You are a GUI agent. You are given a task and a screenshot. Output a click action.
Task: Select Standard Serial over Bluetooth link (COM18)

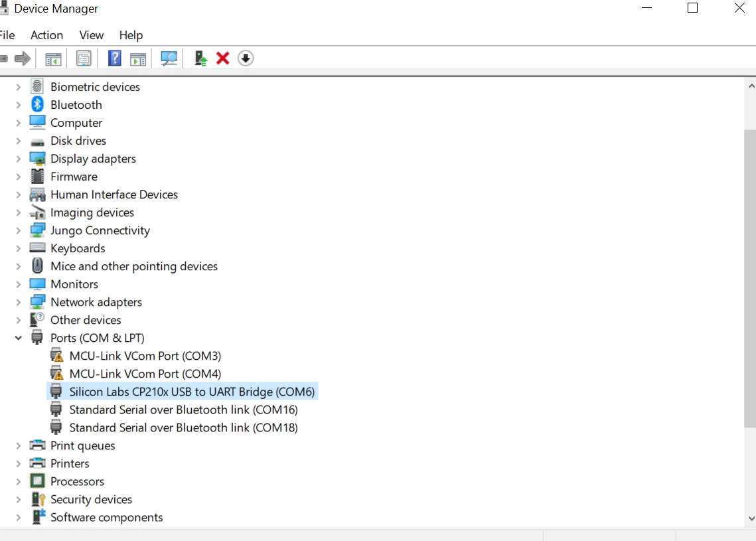pyautogui.click(x=184, y=427)
